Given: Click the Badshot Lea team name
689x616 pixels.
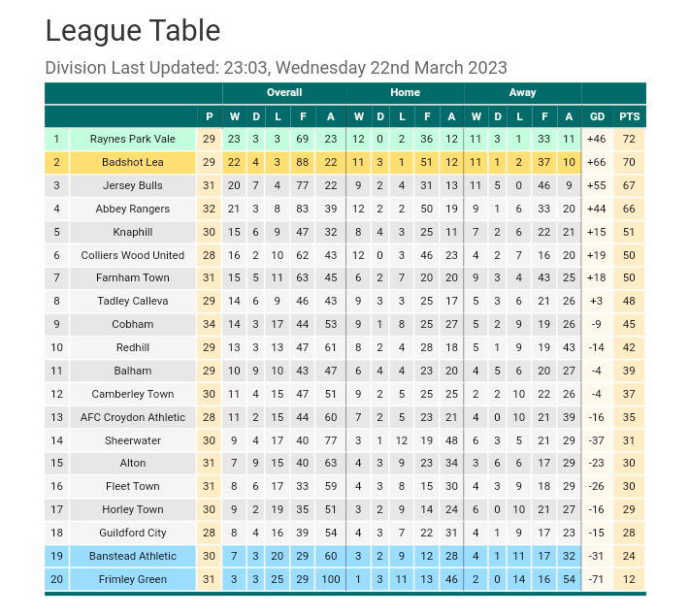Looking at the screenshot, I should [133, 162].
